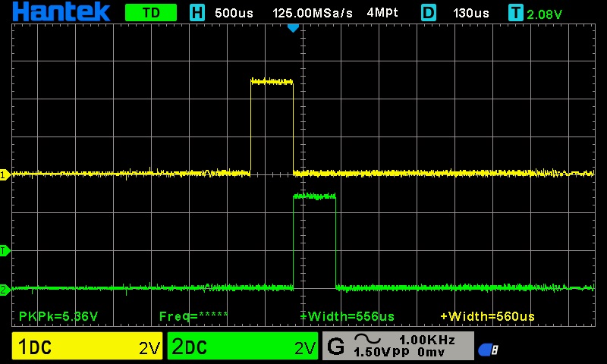
Task: Select the PKPk=5.36V measurement
Action: [x=58, y=315]
